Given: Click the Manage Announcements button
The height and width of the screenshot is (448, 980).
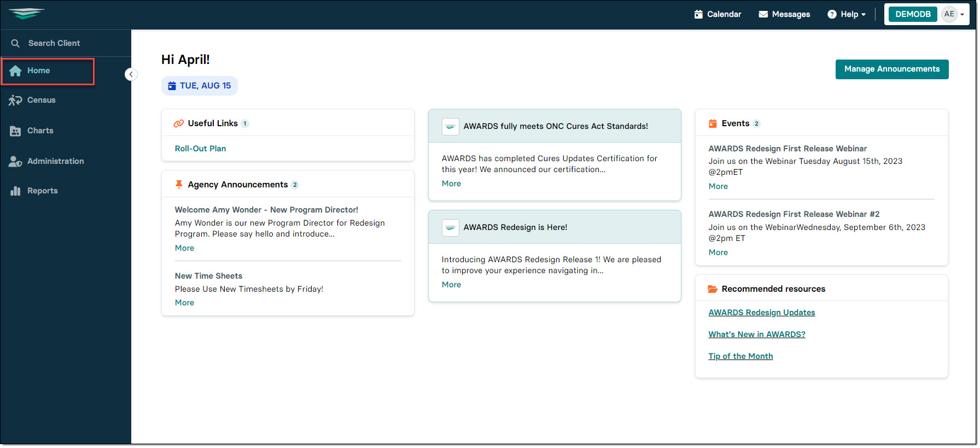Looking at the screenshot, I should (892, 69).
